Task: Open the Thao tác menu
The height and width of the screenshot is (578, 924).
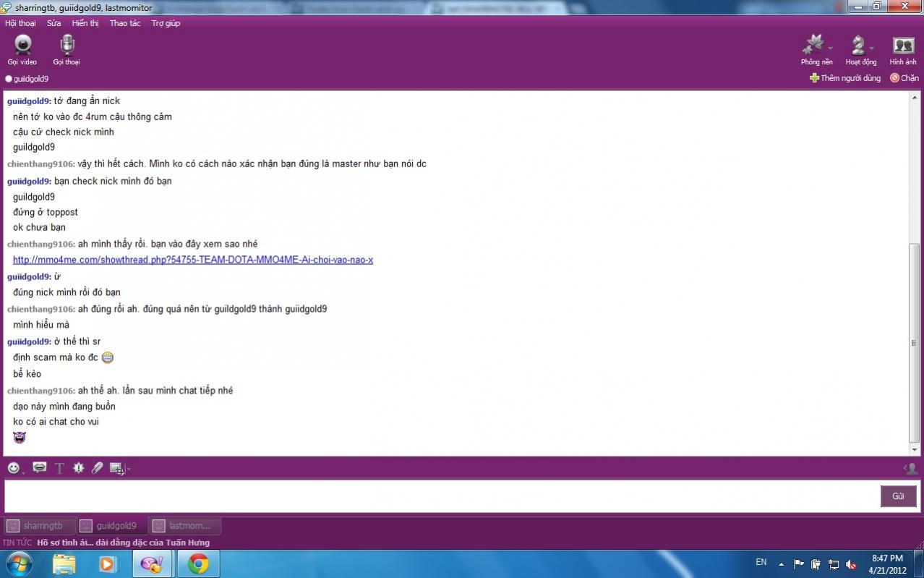Action: click(x=125, y=23)
